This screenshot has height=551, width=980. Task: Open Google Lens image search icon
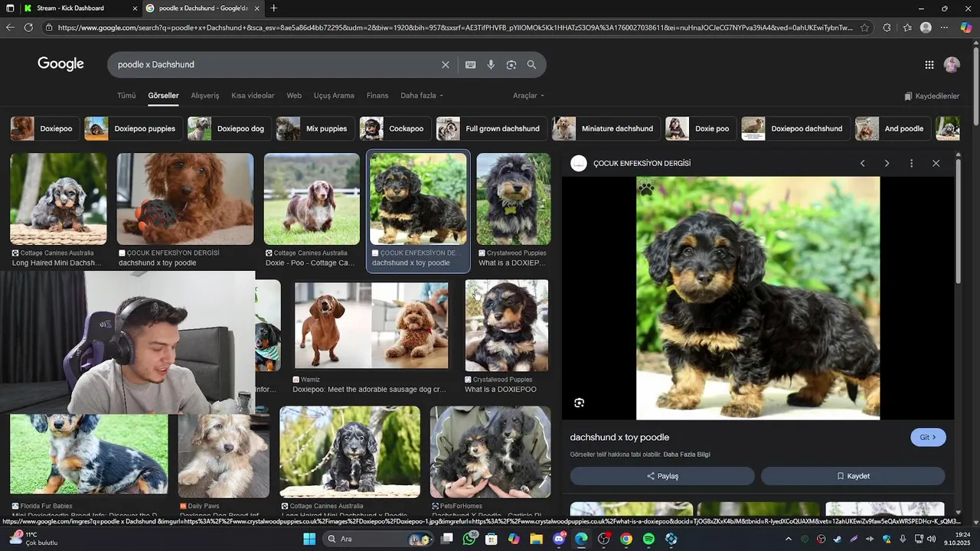tap(511, 65)
